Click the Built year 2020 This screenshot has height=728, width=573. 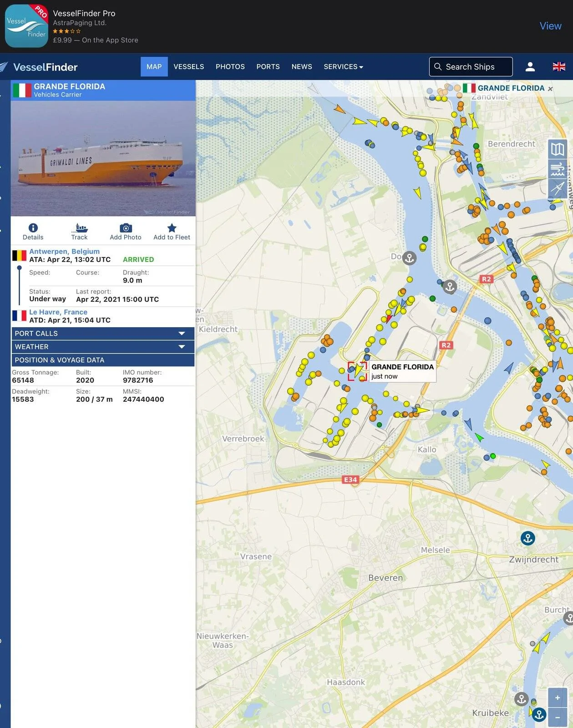tap(85, 380)
